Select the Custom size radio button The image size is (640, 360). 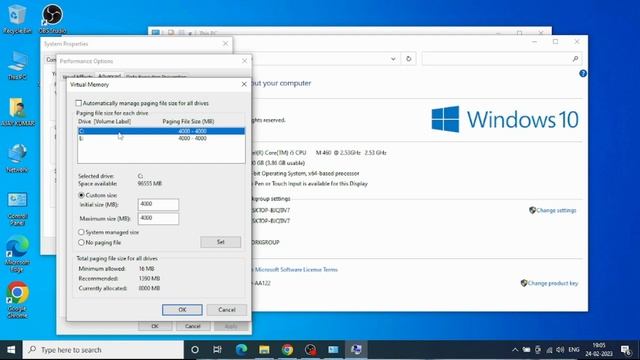tap(81, 195)
